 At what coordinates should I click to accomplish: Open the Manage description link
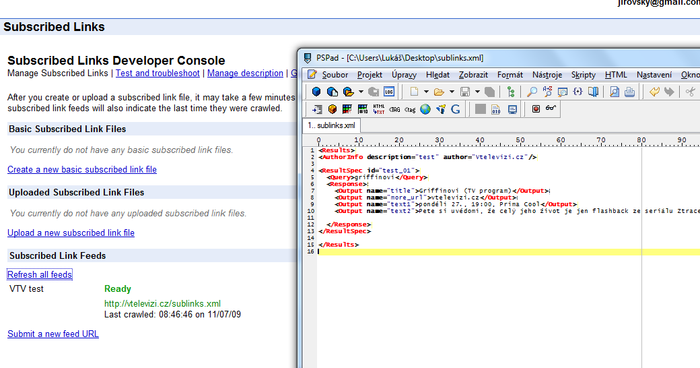245,73
